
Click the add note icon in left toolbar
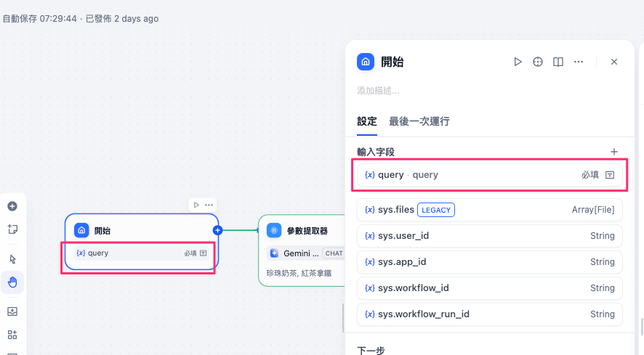12,229
